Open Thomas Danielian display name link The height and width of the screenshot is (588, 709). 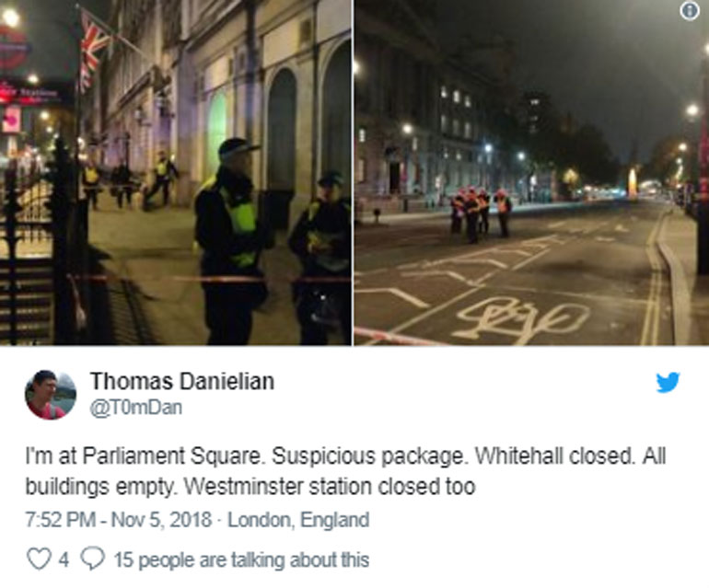tap(182, 381)
